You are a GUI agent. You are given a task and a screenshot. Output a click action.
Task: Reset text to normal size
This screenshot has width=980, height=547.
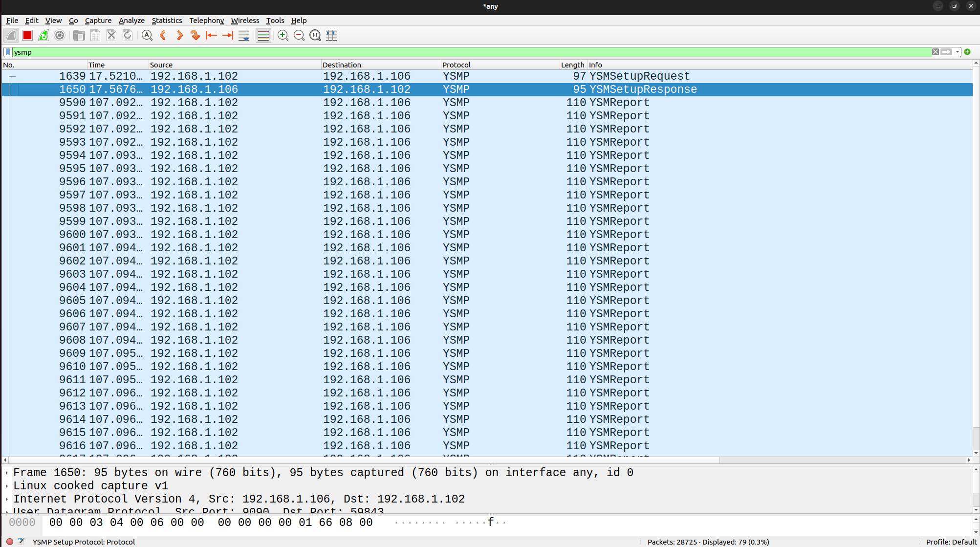pyautogui.click(x=315, y=35)
